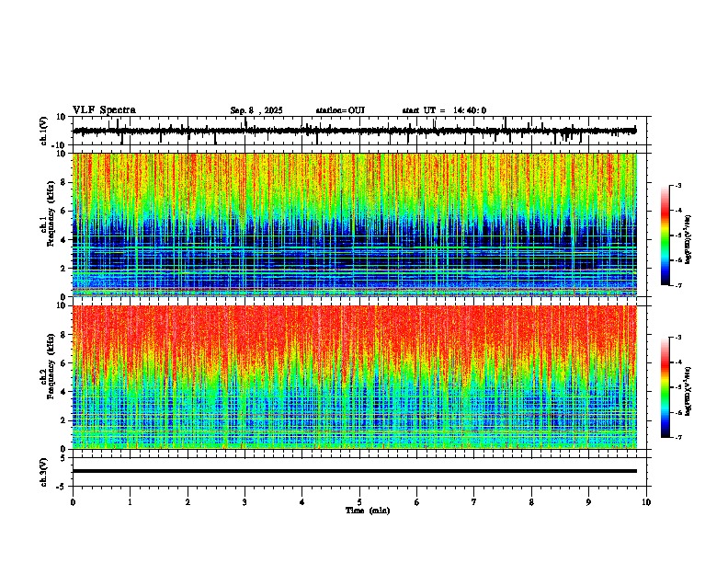Click the ch.1 spectrogram panel
Screen dimensions: 728x563
click(x=355, y=224)
